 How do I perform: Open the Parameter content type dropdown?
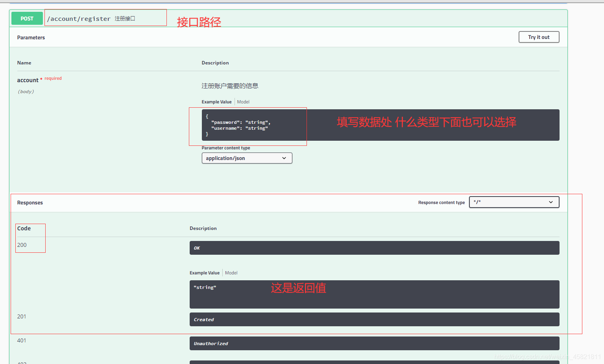point(247,158)
